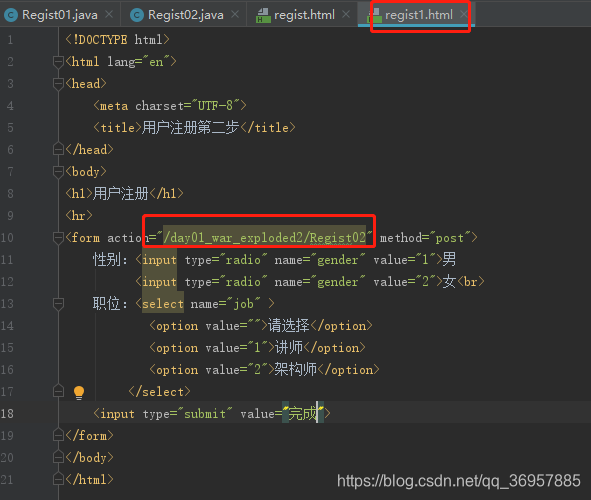Viewport: 591px width, 500px height.
Task: Click the closing head fold marker on line 6
Action: (58, 149)
